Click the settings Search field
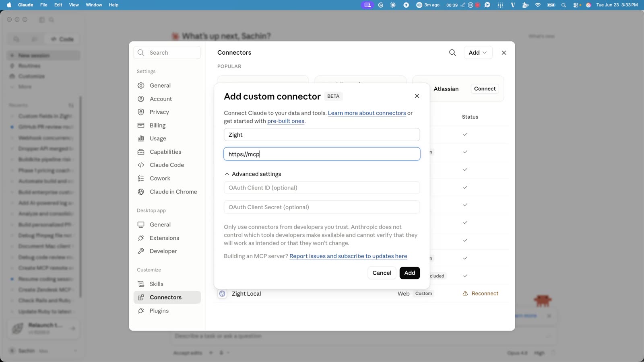 click(167, 53)
